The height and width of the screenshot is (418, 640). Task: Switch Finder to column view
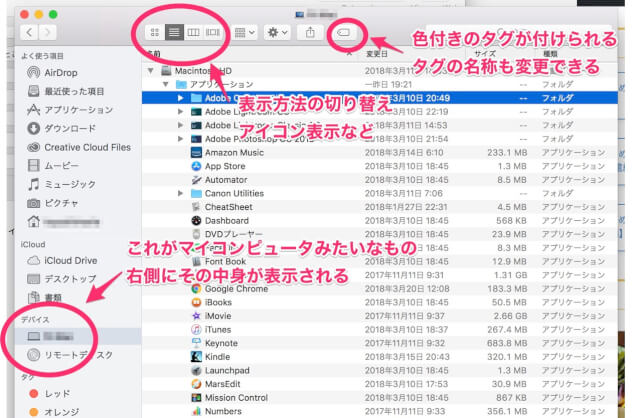[193, 32]
